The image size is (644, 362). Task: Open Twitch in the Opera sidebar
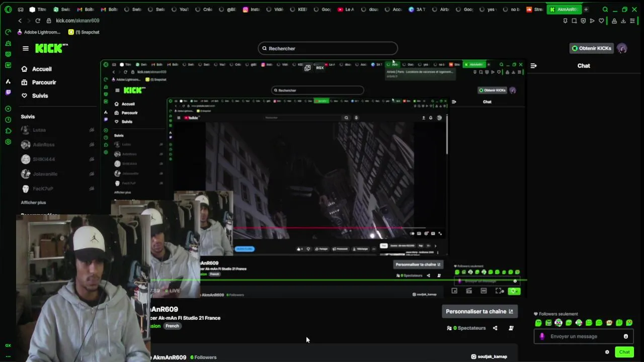[8, 93]
